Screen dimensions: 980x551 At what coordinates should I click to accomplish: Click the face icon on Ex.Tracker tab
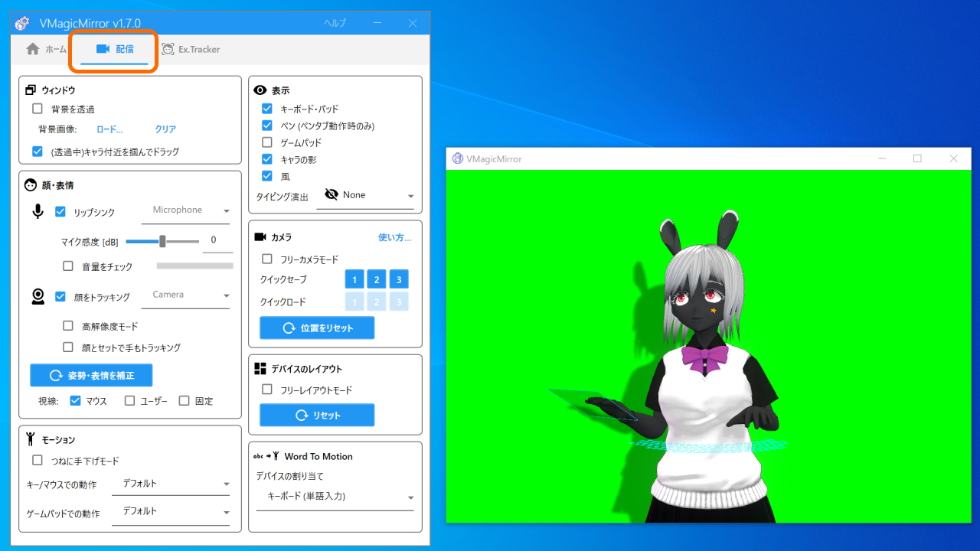168,49
